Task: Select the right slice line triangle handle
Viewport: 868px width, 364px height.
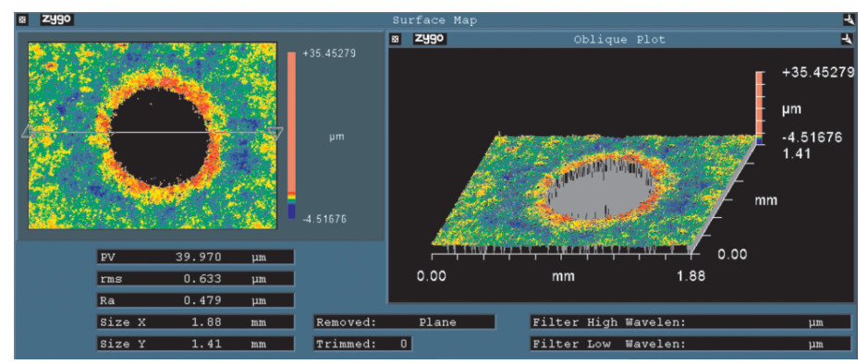Action: [275, 133]
